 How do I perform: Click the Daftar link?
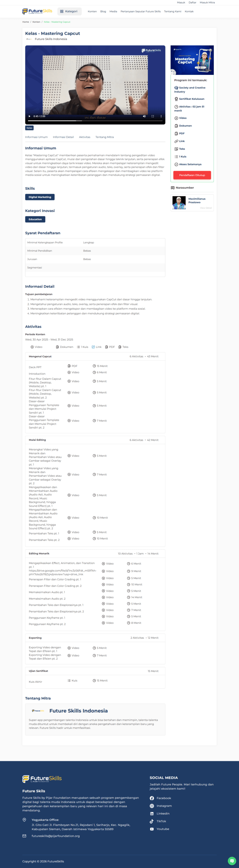193,2
